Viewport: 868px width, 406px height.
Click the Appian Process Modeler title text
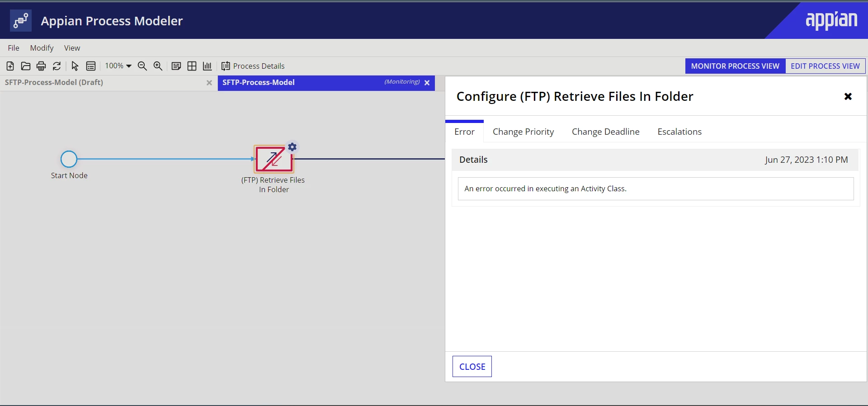tap(112, 21)
